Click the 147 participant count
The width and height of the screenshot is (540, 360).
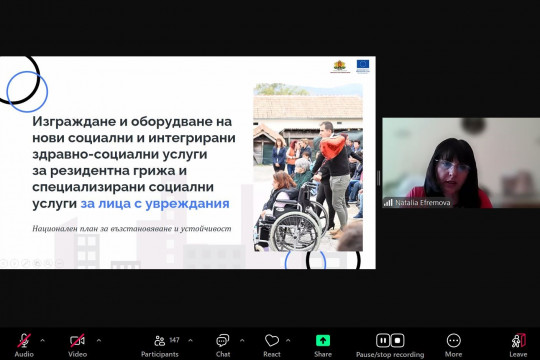click(x=174, y=340)
